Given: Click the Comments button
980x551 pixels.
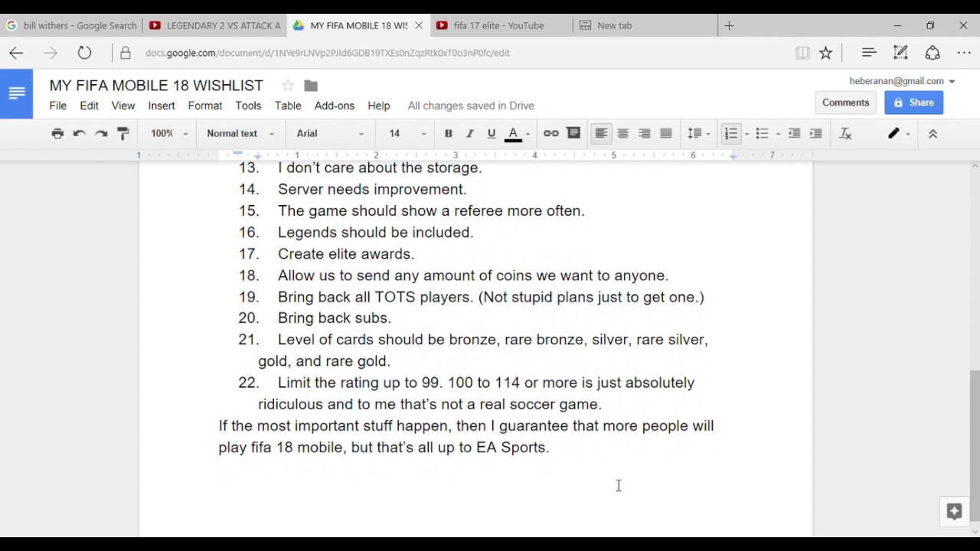Looking at the screenshot, I should (x=846, y=103).
